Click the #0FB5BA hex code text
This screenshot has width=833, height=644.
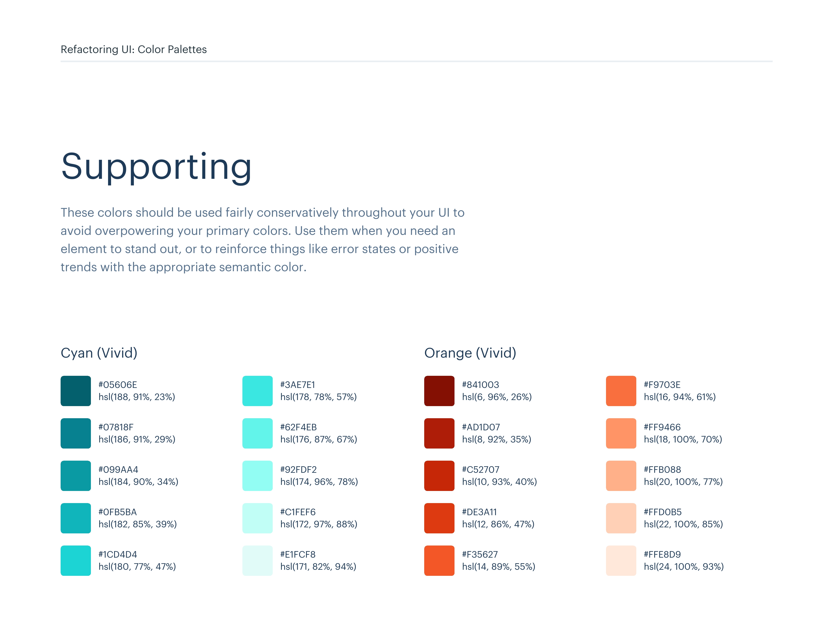pos(117,512)
